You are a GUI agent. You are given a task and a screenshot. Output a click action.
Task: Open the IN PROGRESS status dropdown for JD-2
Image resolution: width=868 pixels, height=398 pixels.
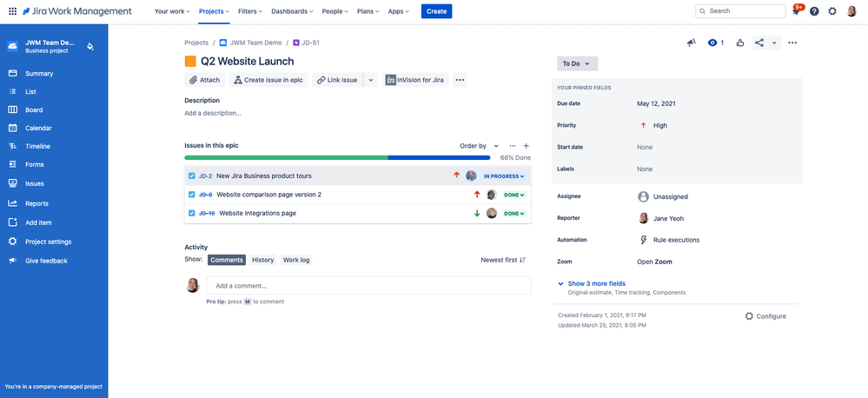[x=504, y=176]
